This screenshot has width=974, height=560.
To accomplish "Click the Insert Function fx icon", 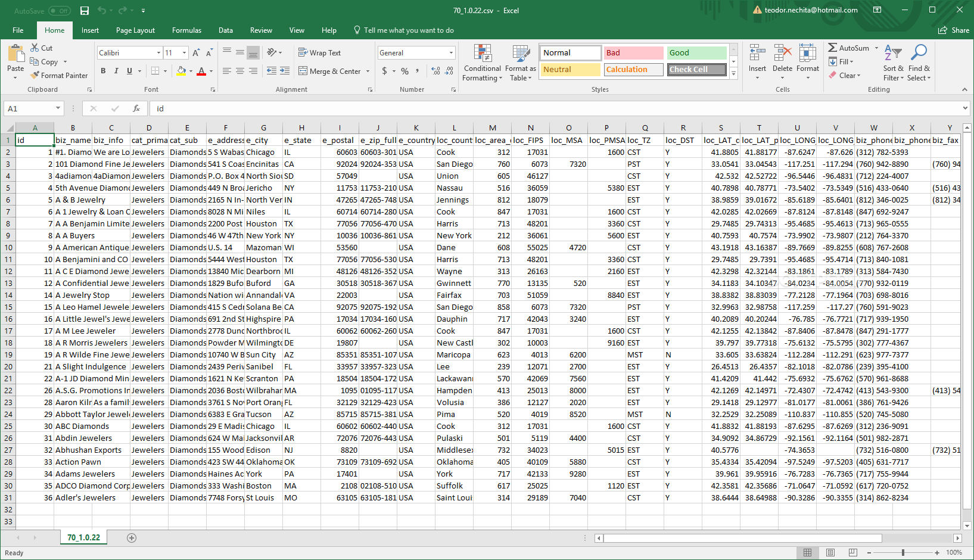I will point(136,108).
